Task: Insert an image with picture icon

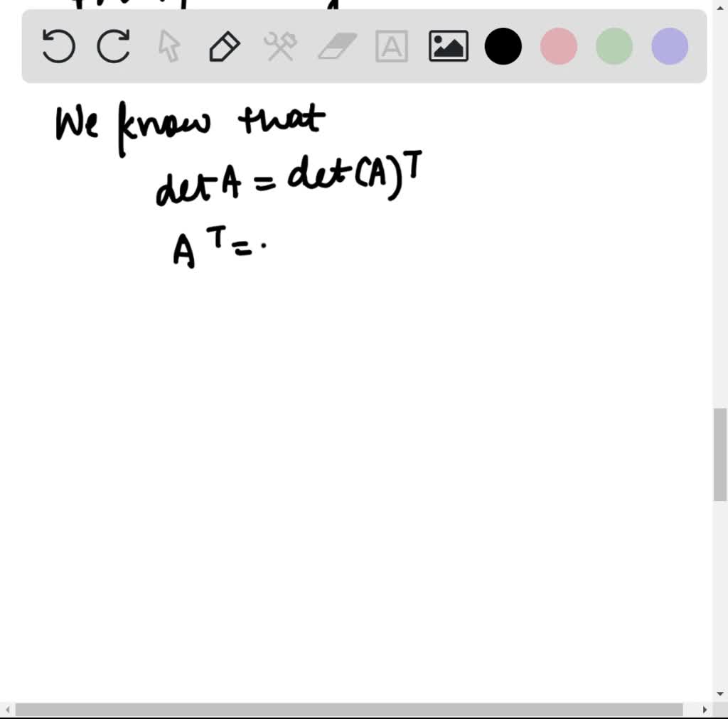Action: [449, 46]
